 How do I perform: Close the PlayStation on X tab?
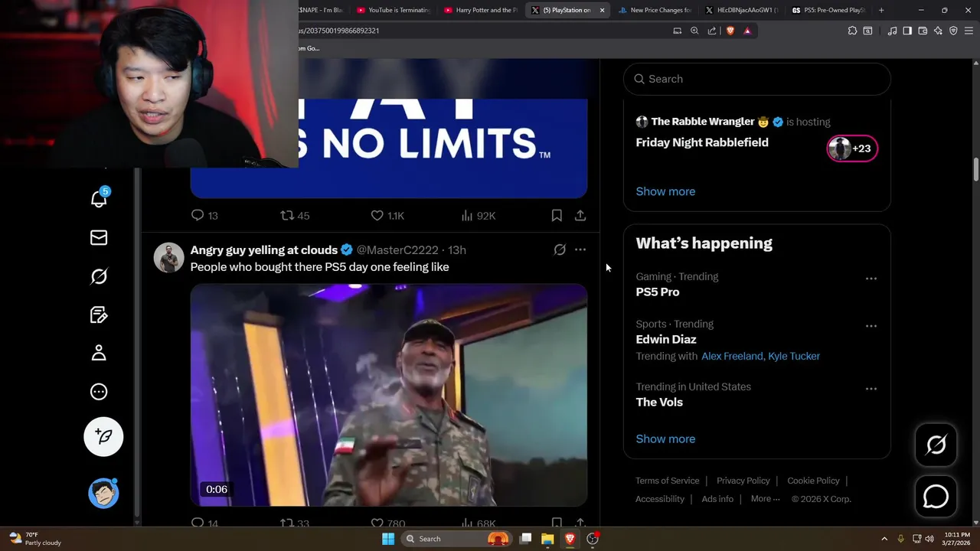(x=602, y=10)
